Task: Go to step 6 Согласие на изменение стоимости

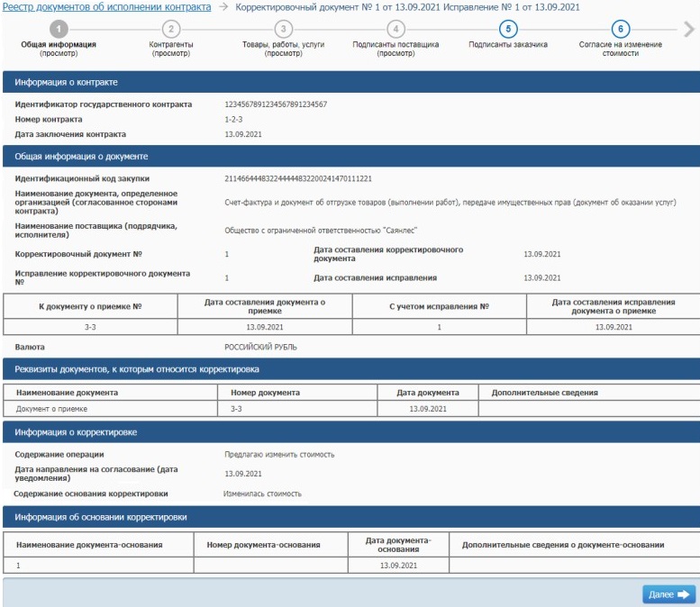Action: click(620, 29)
